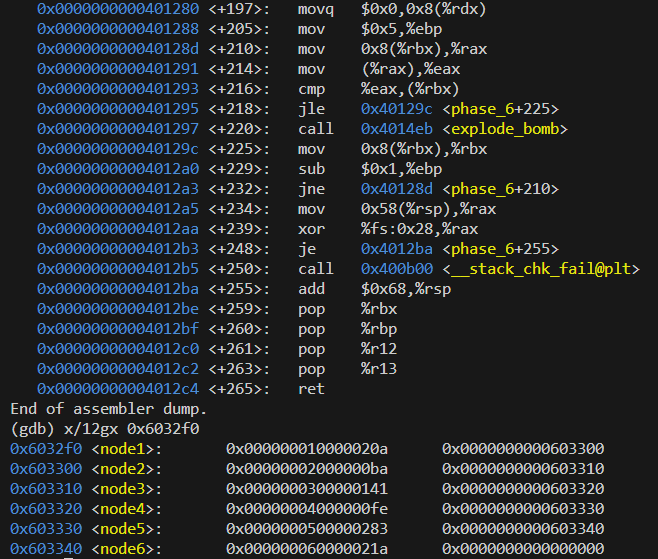Image resolution: width=658 pixels, height=559 pixels.
Task: Select address 0x0000000000401280 in the dump
Action: (118, 9)
